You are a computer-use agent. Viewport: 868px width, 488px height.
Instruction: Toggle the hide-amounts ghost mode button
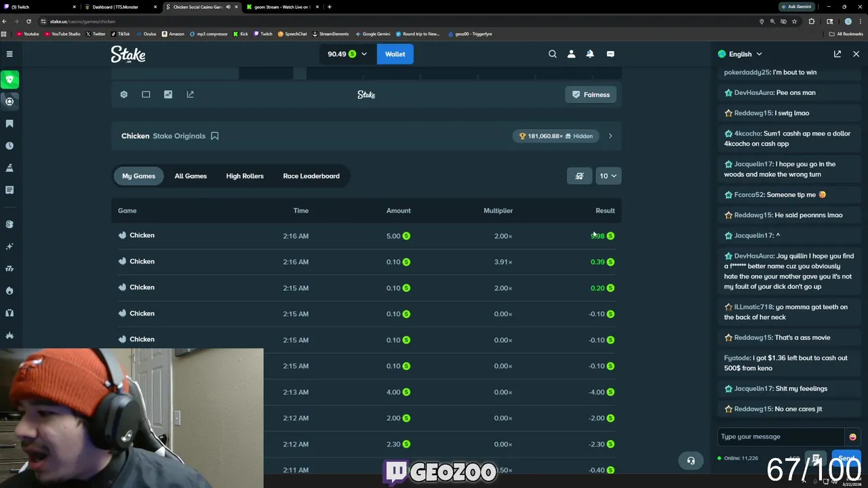(579, 176)
